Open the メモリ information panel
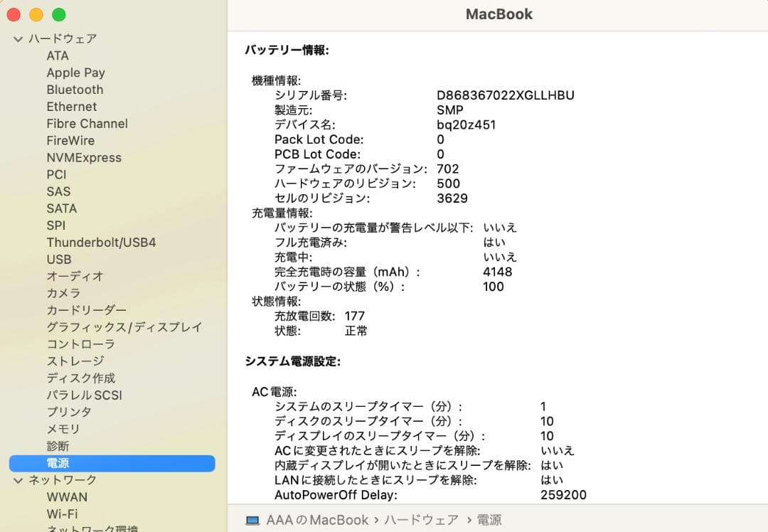768x532 pixels. pos(62,429)
